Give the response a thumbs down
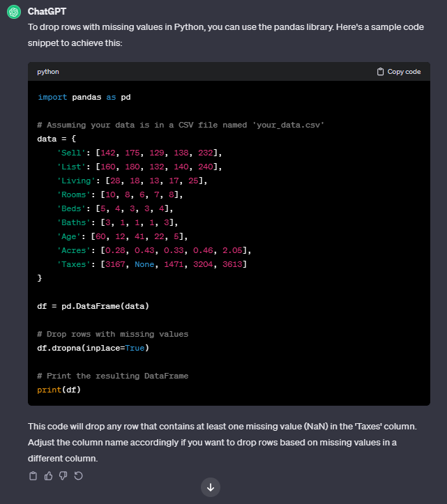The width and height of the screenshot is (447, 504). pos(63,475)
